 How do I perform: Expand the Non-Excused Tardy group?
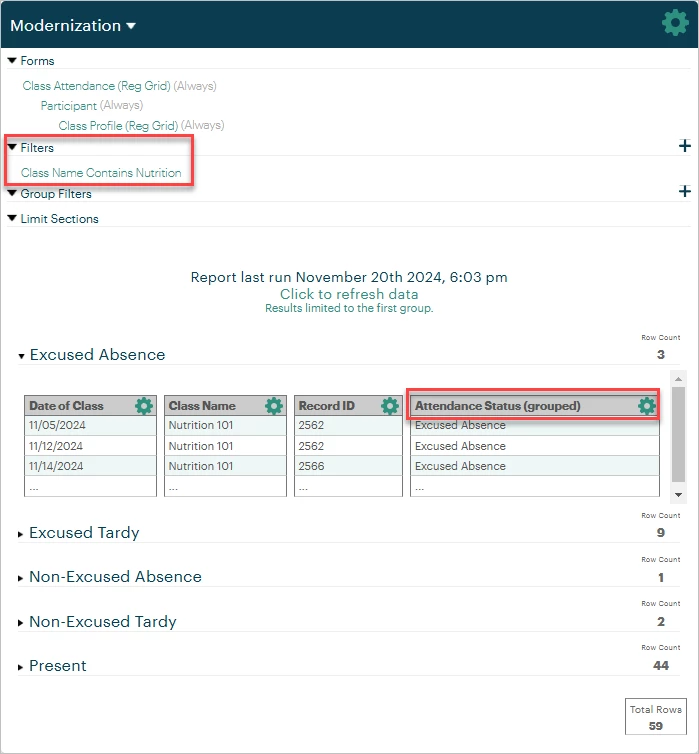point(21,623)
